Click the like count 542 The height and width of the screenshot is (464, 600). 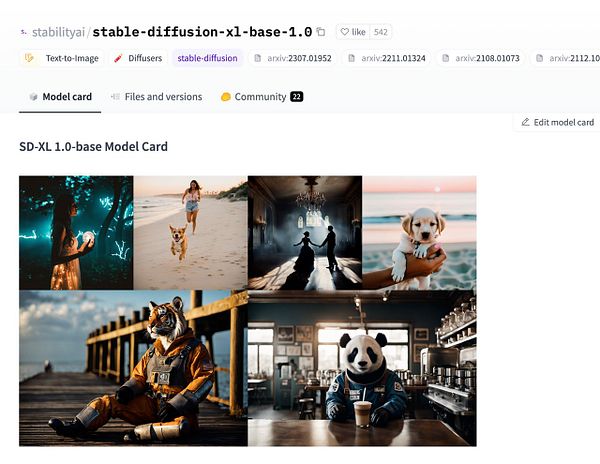pos(381,32)
